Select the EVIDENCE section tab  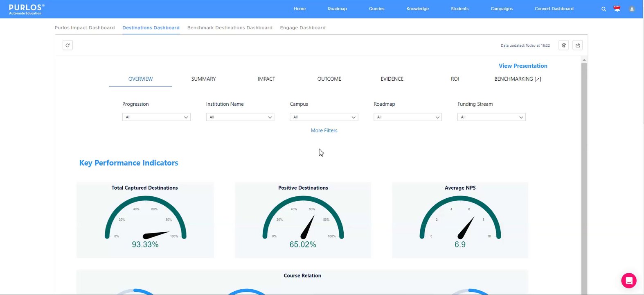[x=392, y=79]
